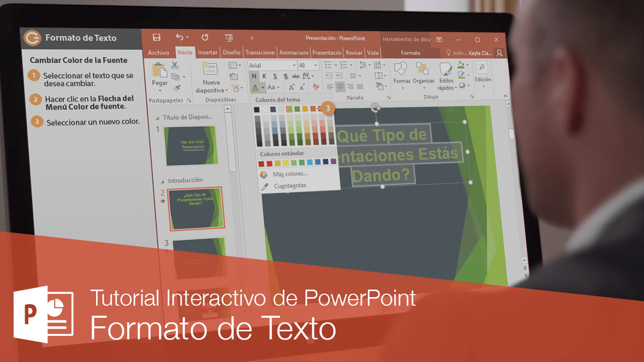Click the Redo icon in Quick Access Toolbar
Image resolution: width=644 pixels, height=362 pixels.
(205, 37)
